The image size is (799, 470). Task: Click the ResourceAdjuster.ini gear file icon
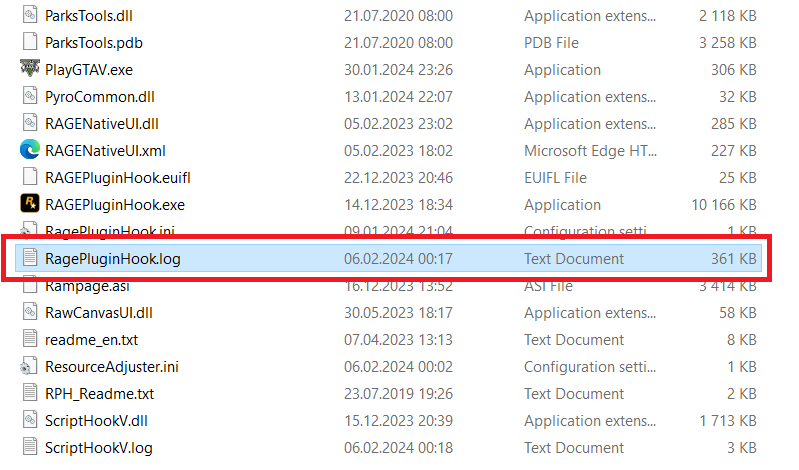[29, 366]
